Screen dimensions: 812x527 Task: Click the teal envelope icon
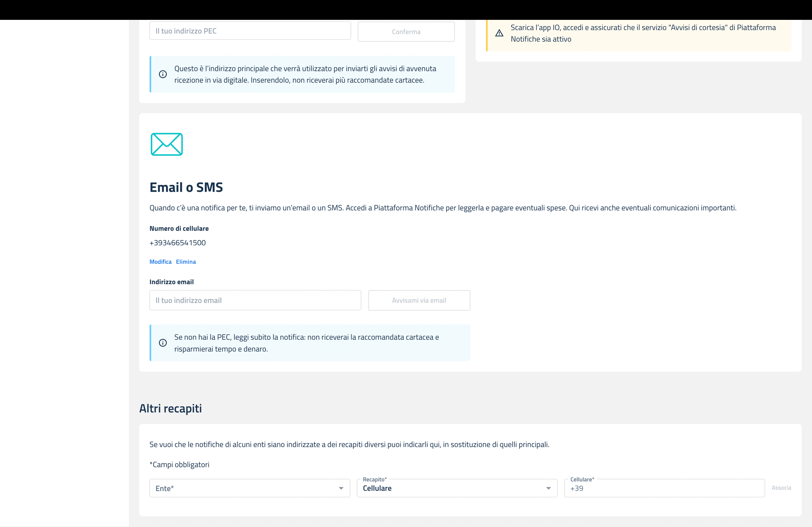[x=166, y=144]
